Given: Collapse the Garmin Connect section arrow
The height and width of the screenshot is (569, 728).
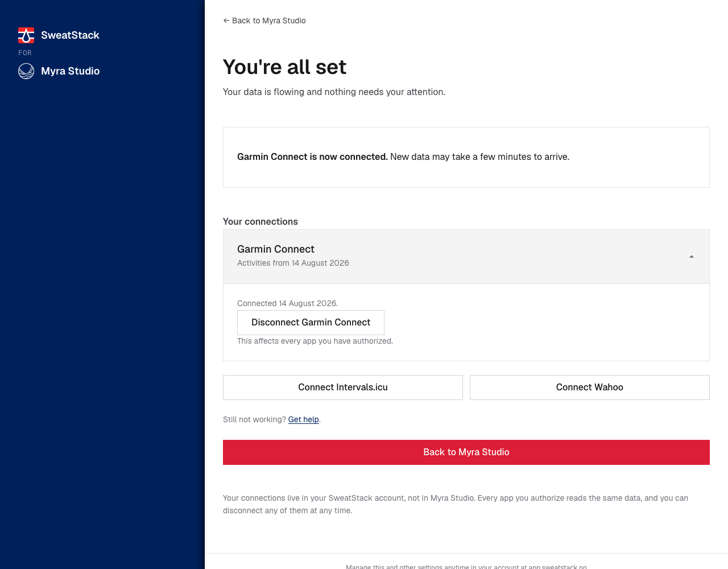Looking at the screenshot, I should 692,257.
